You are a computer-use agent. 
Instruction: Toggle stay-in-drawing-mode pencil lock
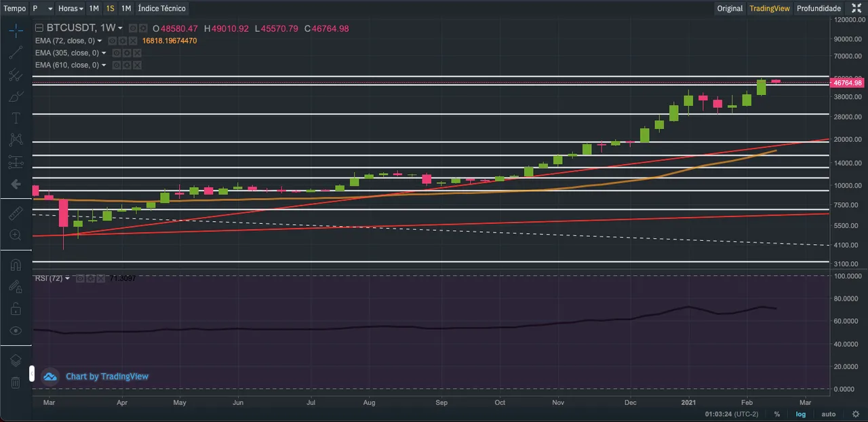click(16, 287)
